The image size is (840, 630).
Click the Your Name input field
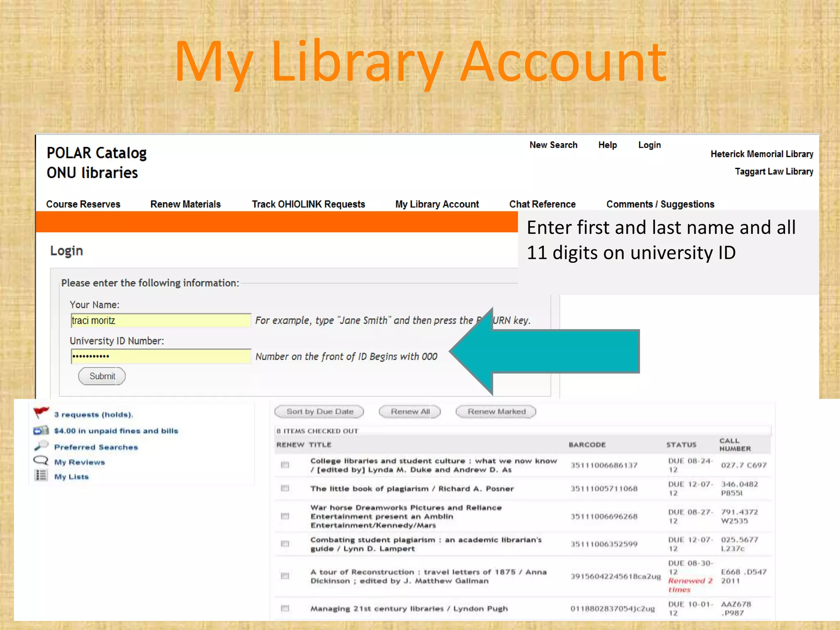point(161,320)
